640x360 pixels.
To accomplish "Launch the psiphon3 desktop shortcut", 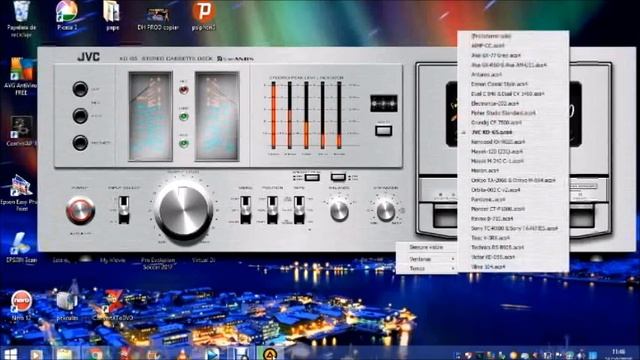I will point(203,16).
